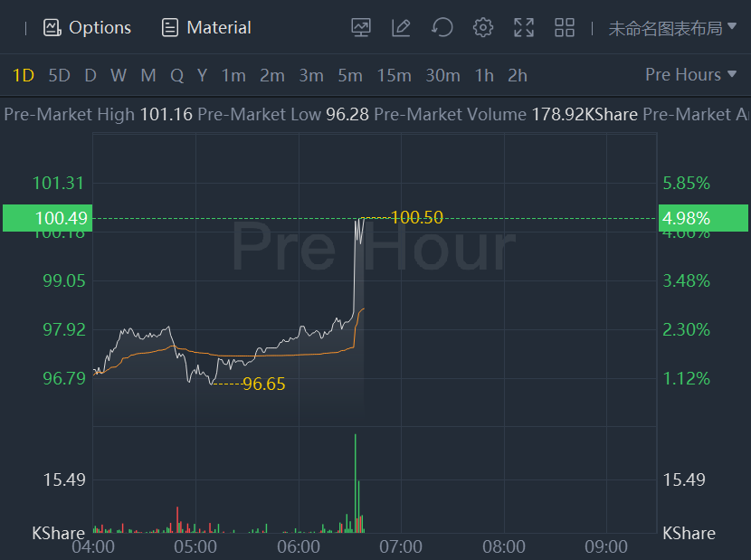Click the 100.49 current price label
Image resolution: width=751 pixels, height=560 pixels.
pyautogui.click(x=46, y=218)
